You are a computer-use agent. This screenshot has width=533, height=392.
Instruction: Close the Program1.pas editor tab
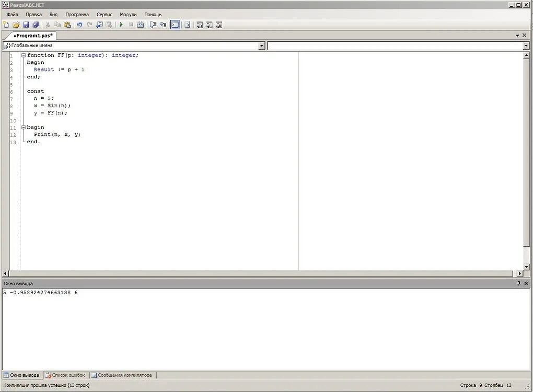coord(525,36)
